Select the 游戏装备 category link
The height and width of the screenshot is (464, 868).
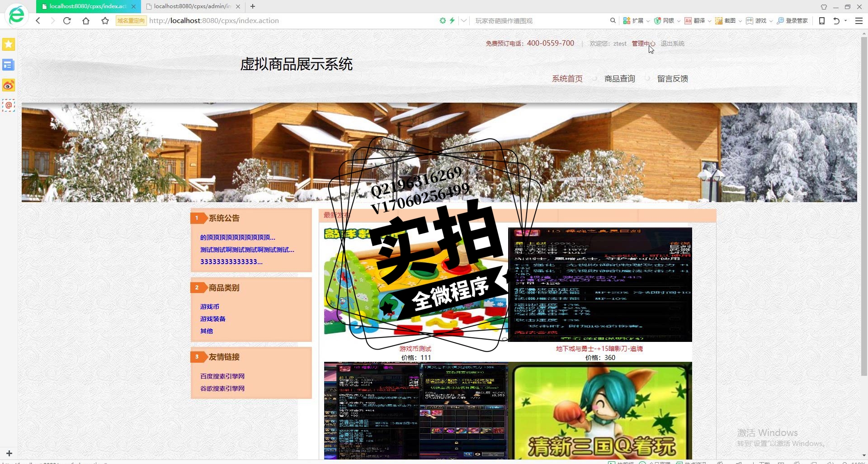[212, 319]
